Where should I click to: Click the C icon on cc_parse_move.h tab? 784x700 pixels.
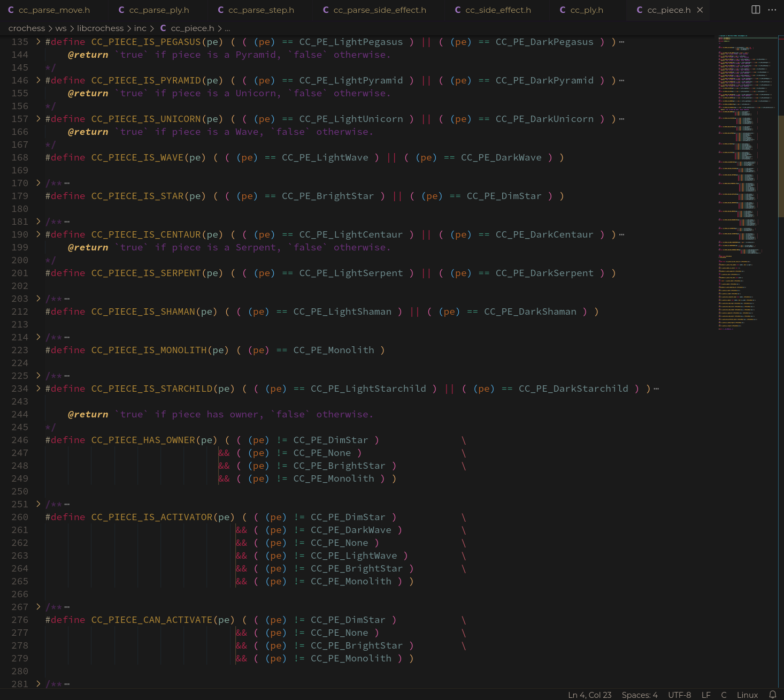pos(12,10)
